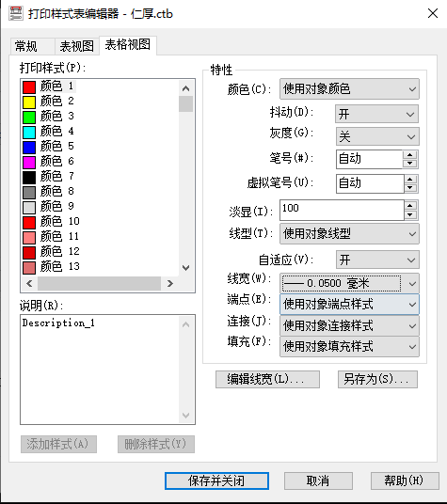Viewport: 447px width, 504px height.
Task: Open the 连接(J) style dropdown
Action: pyautogui.click(x=349, y=325)
